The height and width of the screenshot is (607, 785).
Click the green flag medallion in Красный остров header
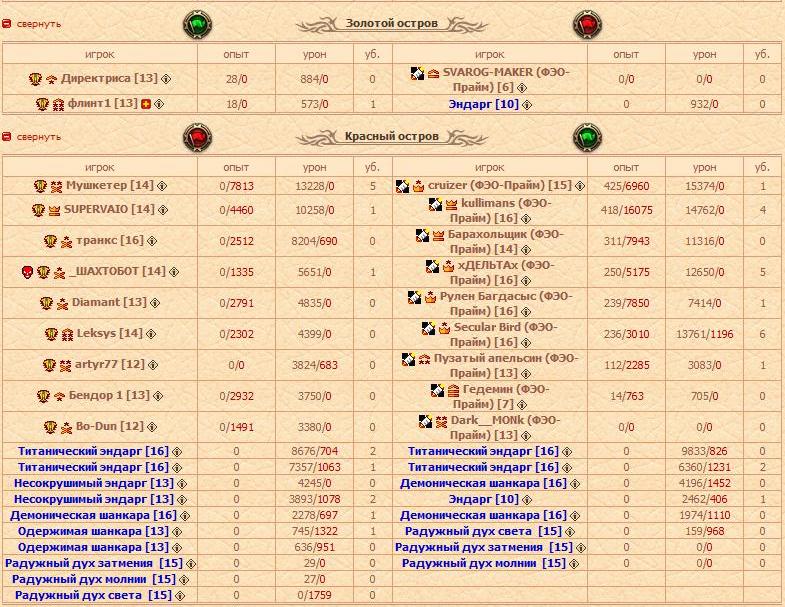click(x=587, y=138)
